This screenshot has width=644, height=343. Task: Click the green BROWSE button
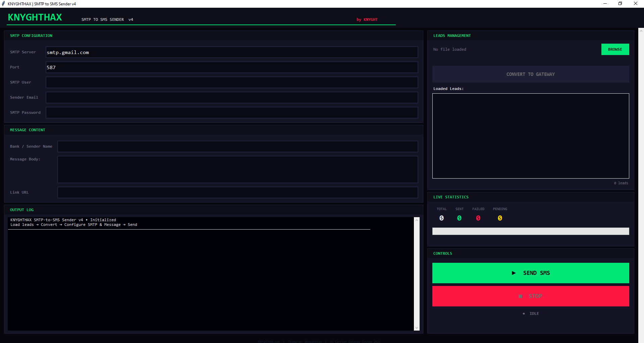click(x=615, y=49)
